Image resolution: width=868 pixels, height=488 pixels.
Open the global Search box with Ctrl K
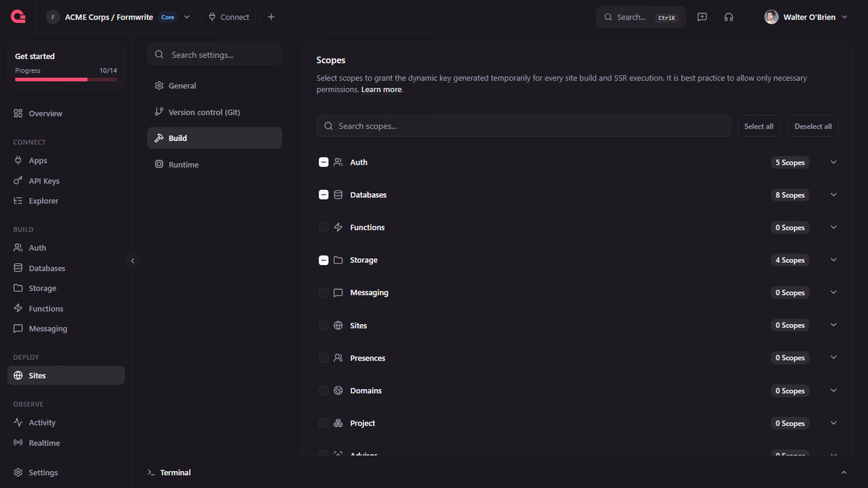(642, 17)
